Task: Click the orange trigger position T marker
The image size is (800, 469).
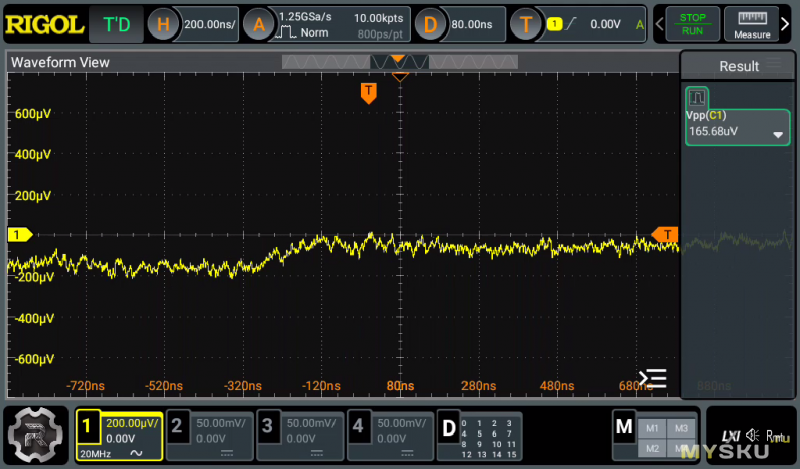Action: 369,92
